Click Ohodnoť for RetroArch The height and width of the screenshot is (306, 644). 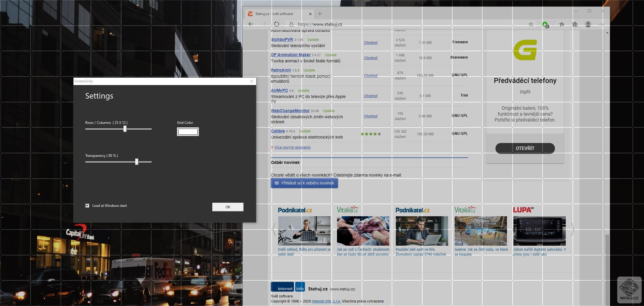pos(371,76)
